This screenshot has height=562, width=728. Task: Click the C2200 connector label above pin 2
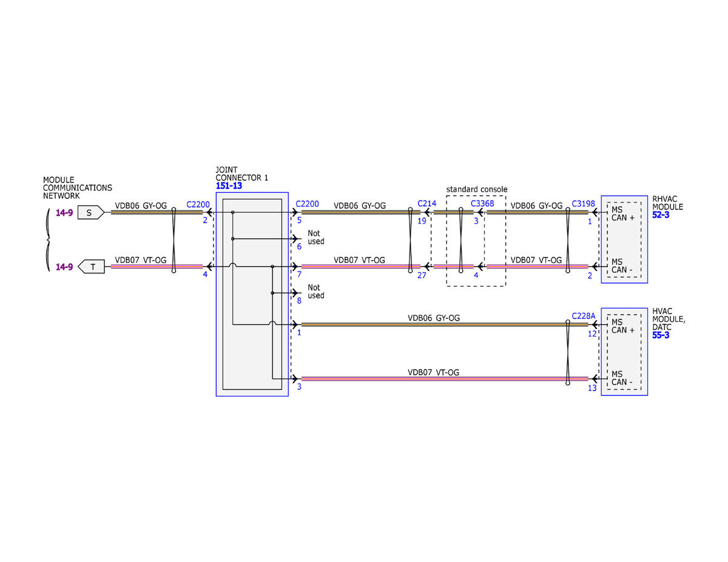[x=198, y=204]
